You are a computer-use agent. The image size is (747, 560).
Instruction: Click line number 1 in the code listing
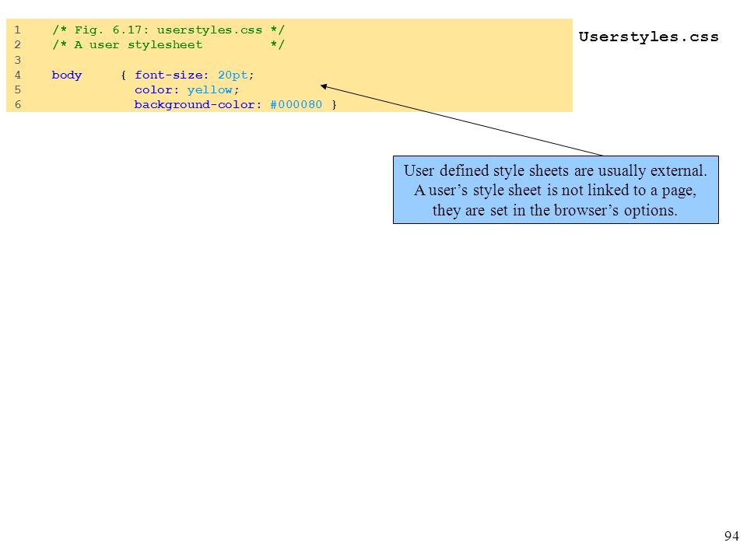pos(18,30)
